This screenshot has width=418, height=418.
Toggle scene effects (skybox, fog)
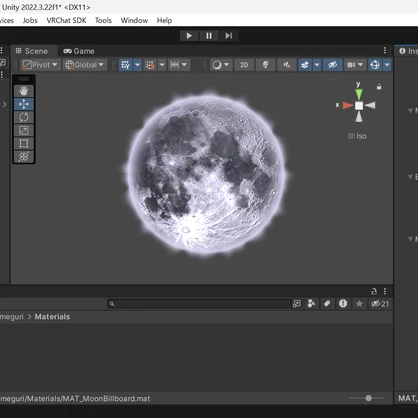[x=305, y=65]
